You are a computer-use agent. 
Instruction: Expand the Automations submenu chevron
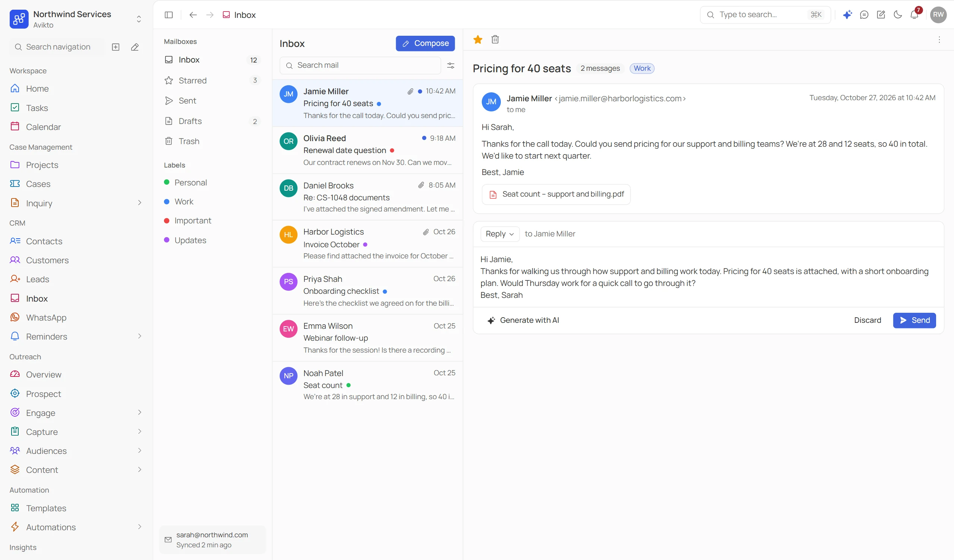pos(140,527)
